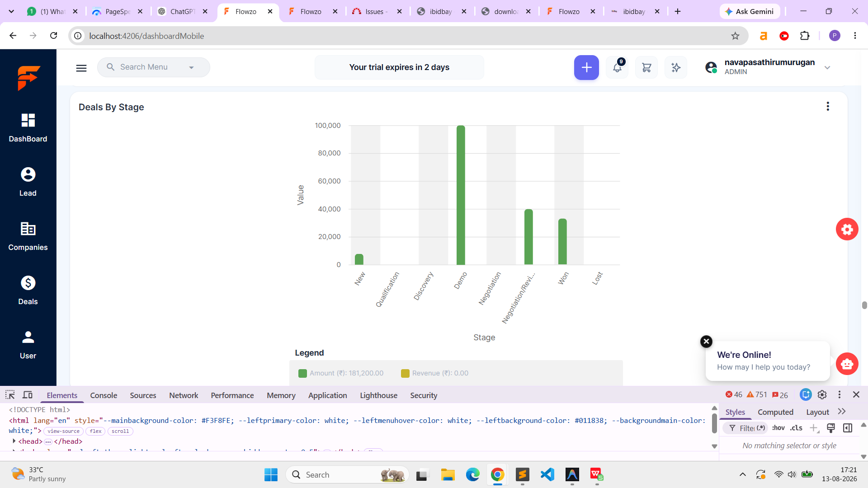Close the We're Online chat popup
This screenshot has width=868, height=488.
point(706,342)
